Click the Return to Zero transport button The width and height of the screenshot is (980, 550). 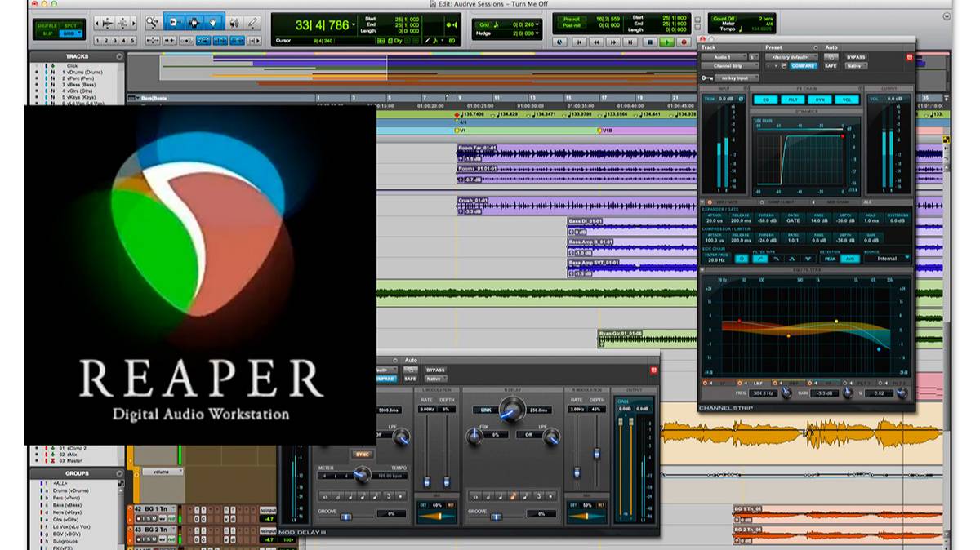point(580,42)
